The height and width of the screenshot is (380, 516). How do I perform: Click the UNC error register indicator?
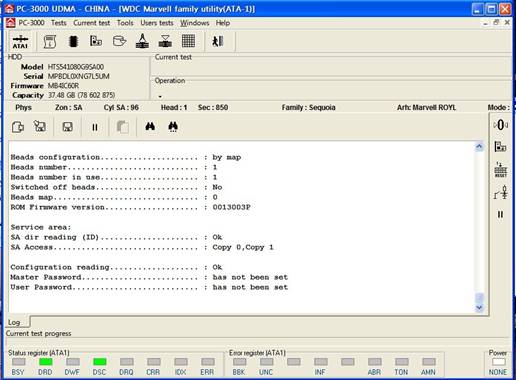[266, 362]
